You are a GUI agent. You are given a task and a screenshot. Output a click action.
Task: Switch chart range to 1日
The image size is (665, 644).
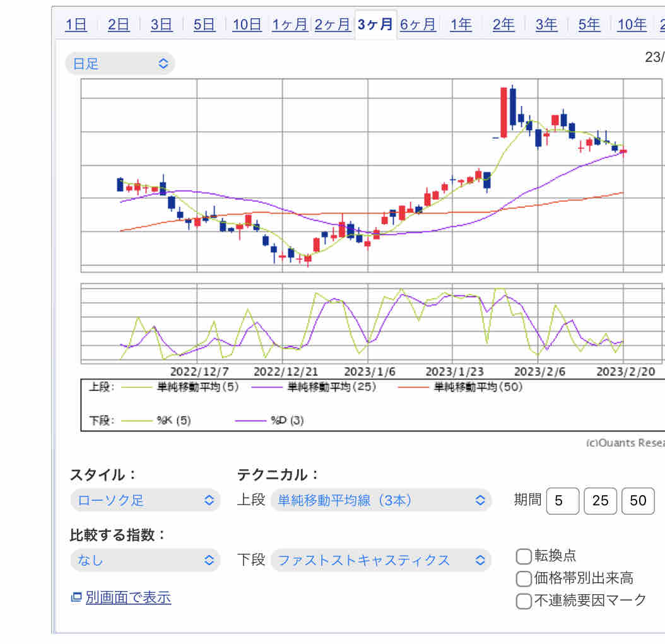point(76,25)
